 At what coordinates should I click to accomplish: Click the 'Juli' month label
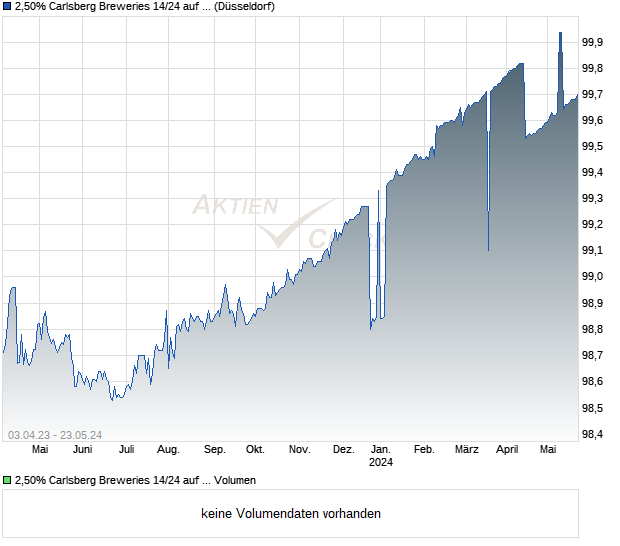click(x=127, y=450)
